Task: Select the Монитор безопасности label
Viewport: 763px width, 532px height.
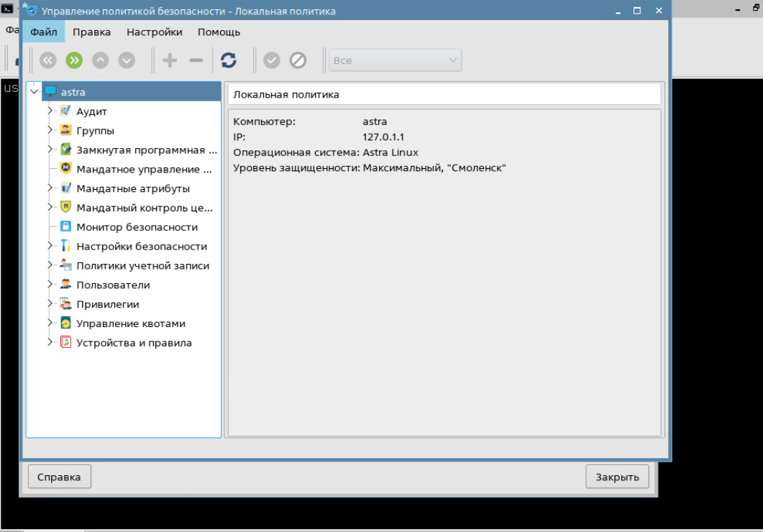Action: click(137, 227)
